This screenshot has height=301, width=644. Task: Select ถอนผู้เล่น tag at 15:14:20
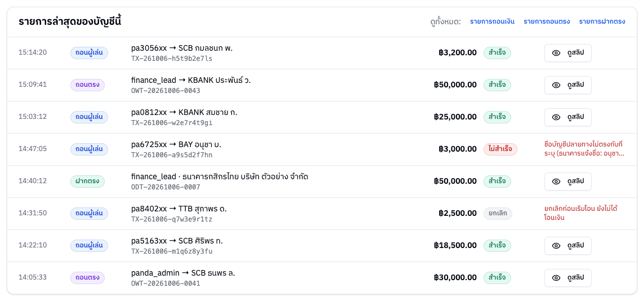pyautogui.click(x=89, y=52)
